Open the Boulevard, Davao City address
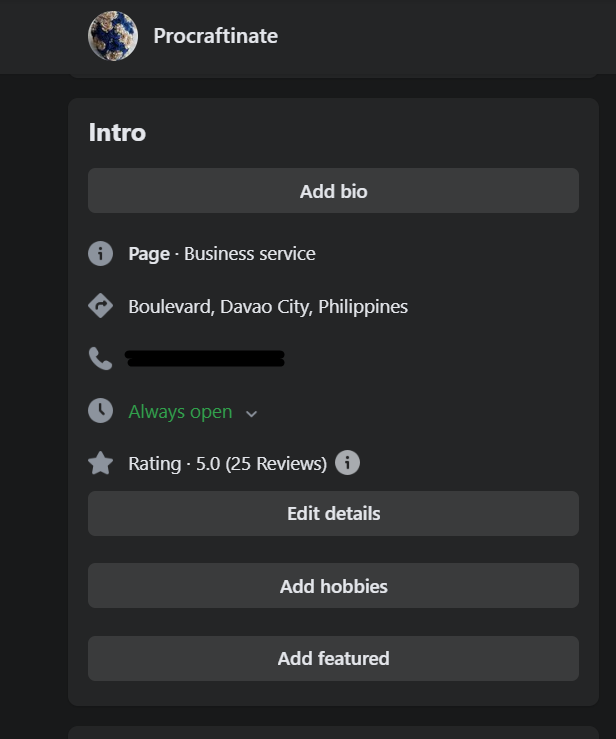 [268, 307]
